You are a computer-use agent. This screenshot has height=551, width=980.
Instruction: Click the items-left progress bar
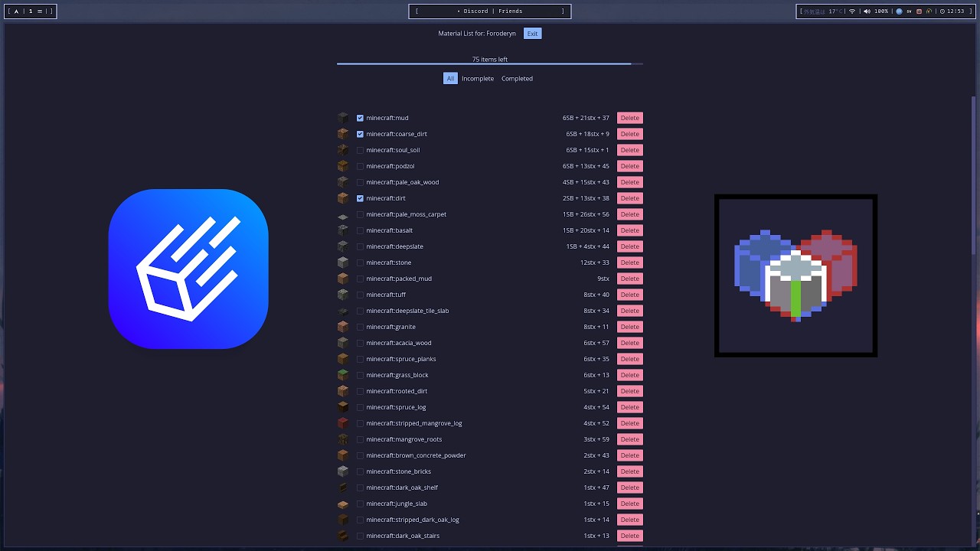pos(490,64)
